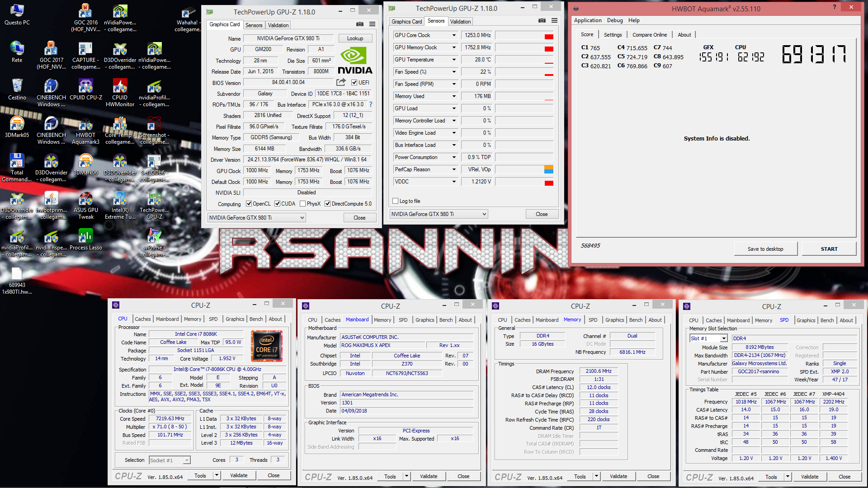This screenshot has height=488, width=868.
Task: Click Close in GPU-Z Sensors window
Action: (x=542, y=214)
